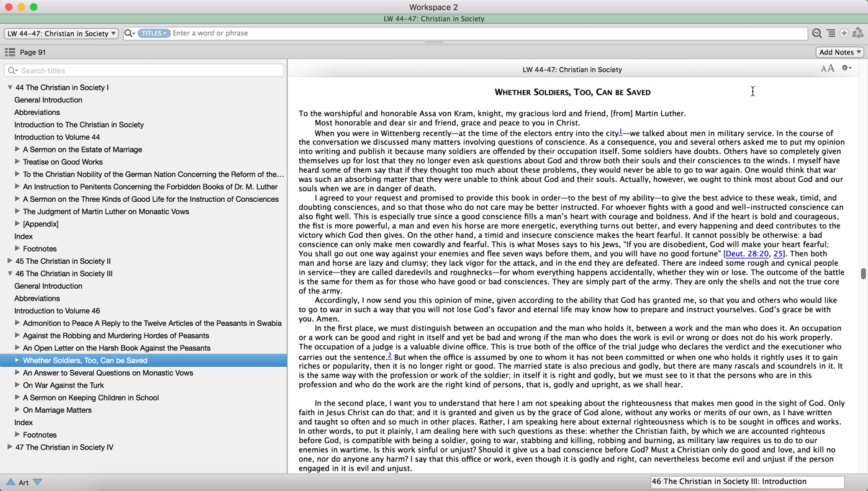The height and width of the screenshot is (491, 868).
Task: Select On Marriage Matters entry
Action: click(57, 410)
